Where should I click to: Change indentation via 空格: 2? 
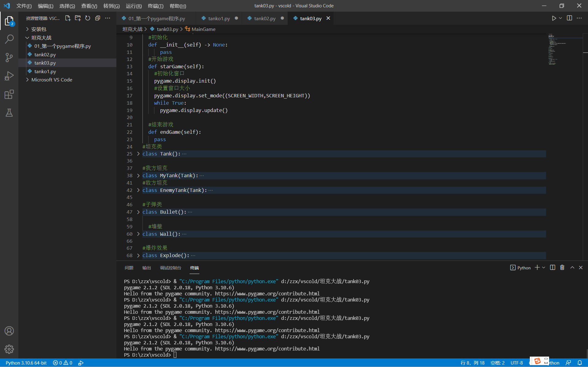[x=497, y=363]
